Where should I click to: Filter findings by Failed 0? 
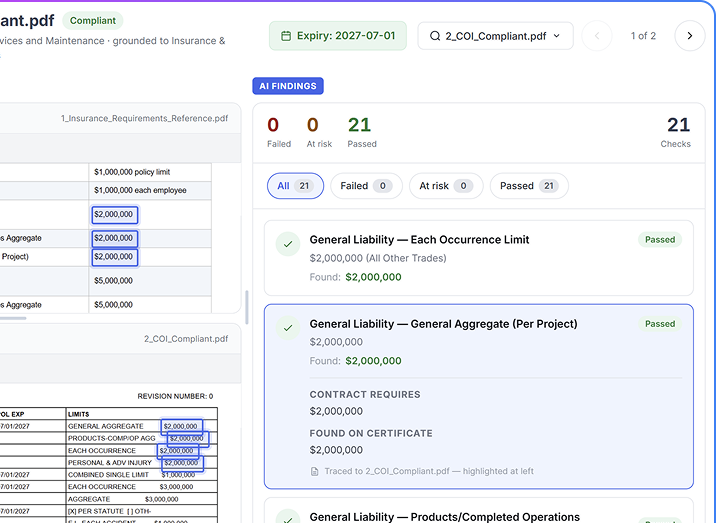pyautogui.click(x=366, y=186)
